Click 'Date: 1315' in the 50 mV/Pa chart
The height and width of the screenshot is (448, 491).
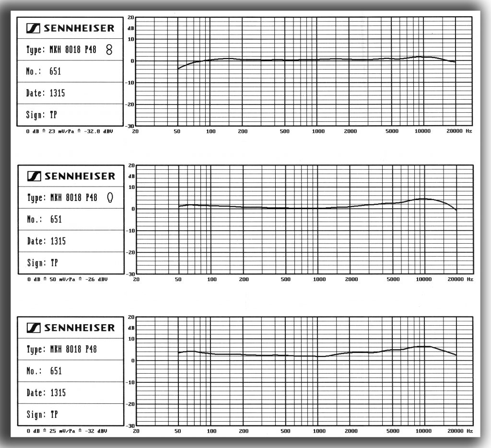47,241
